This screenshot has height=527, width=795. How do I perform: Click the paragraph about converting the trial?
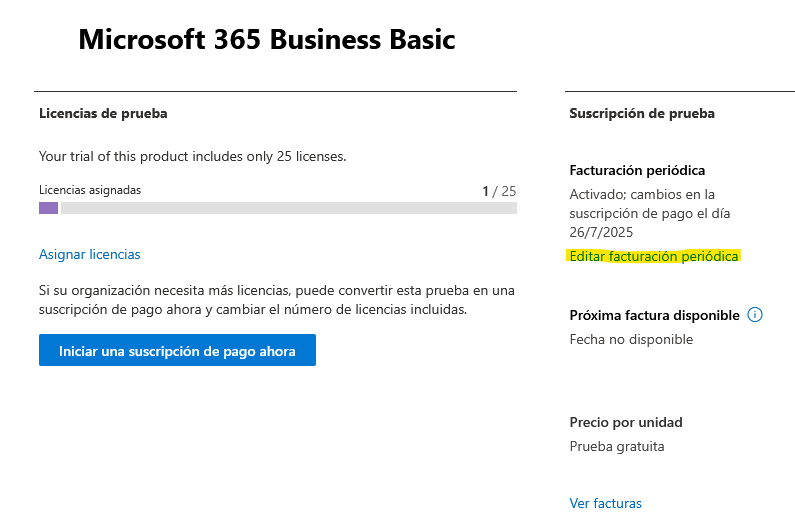point(277,300)
